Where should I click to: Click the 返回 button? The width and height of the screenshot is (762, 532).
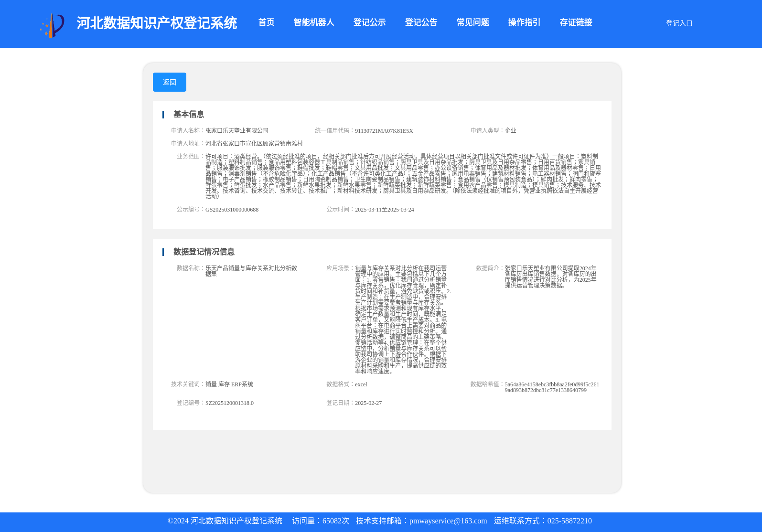click(x=170, y=82)
